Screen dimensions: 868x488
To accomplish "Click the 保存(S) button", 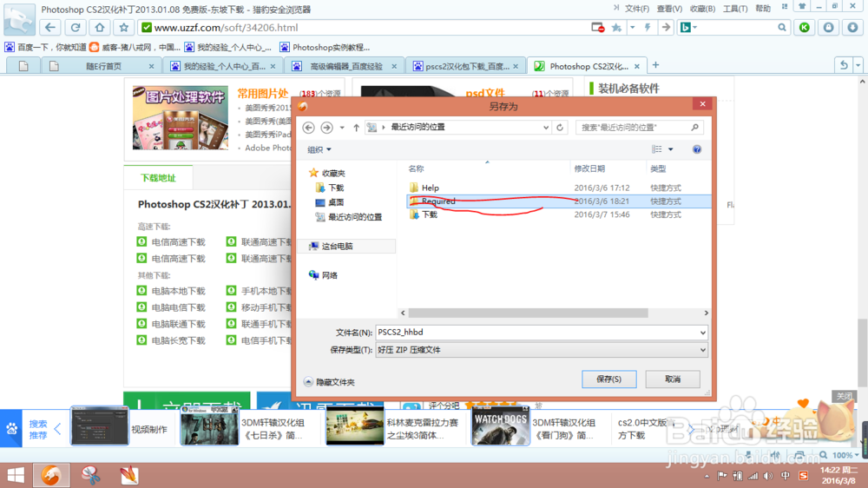I will [609, 379].
